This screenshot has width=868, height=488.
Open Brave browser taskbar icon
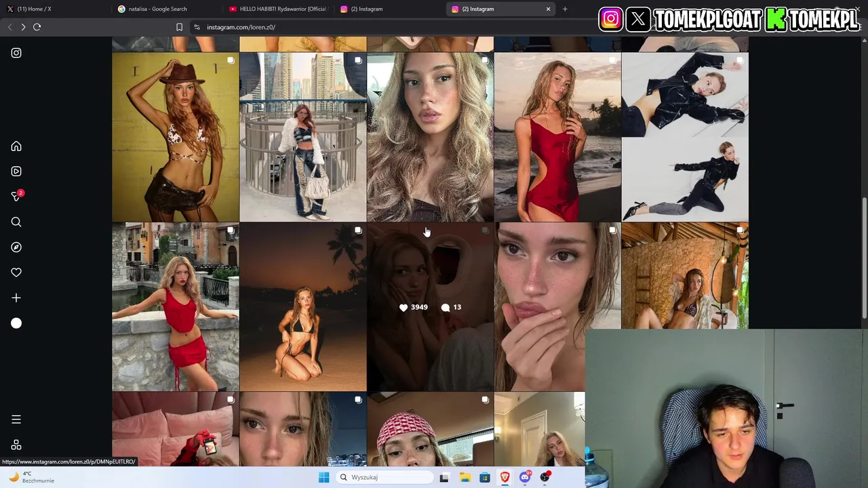[505, 477]
